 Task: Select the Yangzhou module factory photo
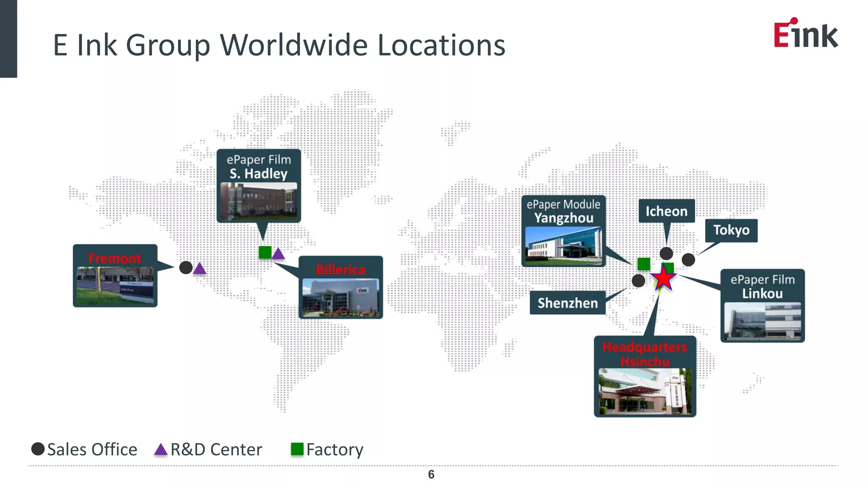tap(563, 245)
